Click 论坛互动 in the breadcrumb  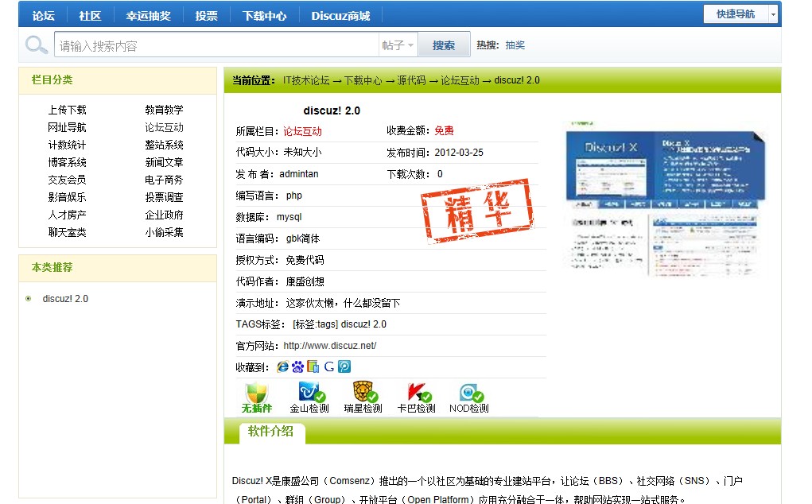(x=460, y=80)
